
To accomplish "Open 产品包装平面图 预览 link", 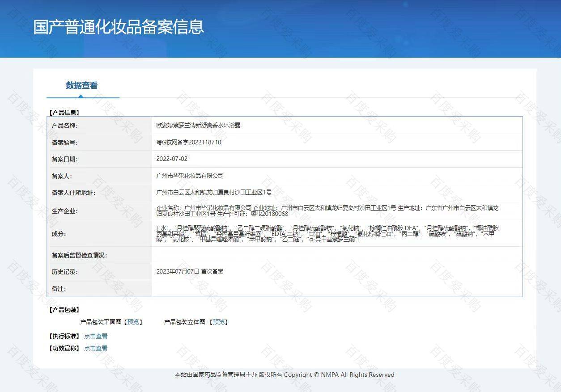I will point(133,322).
